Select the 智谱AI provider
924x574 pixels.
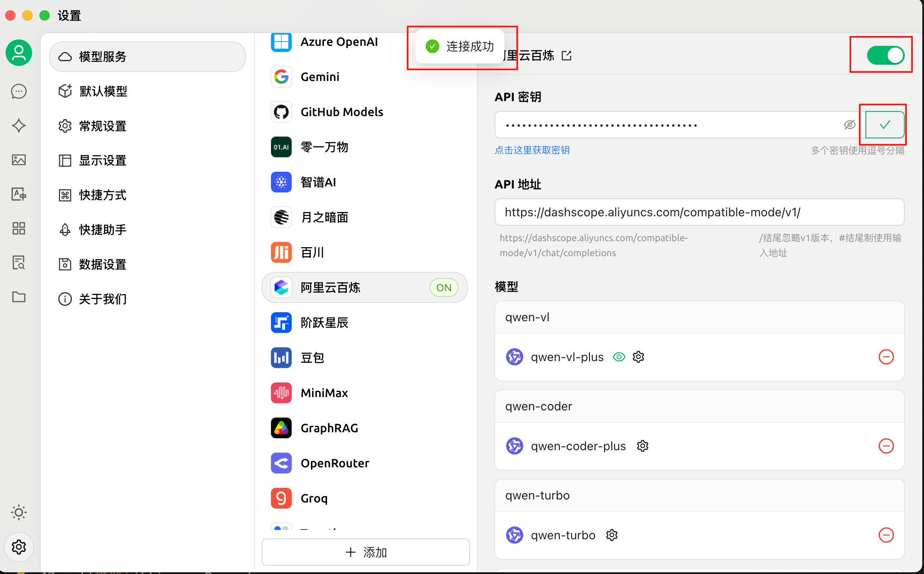pyautogui.click(x=364, y=182)
